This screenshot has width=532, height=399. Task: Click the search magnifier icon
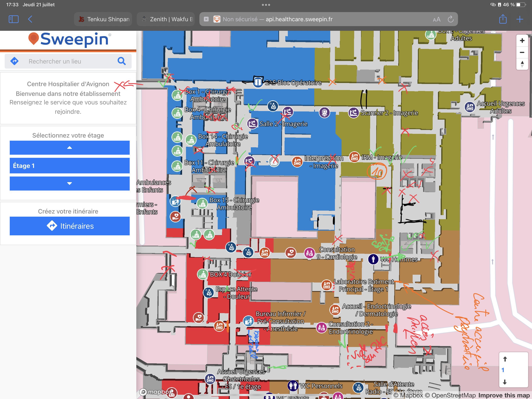[x=122, y=61]
